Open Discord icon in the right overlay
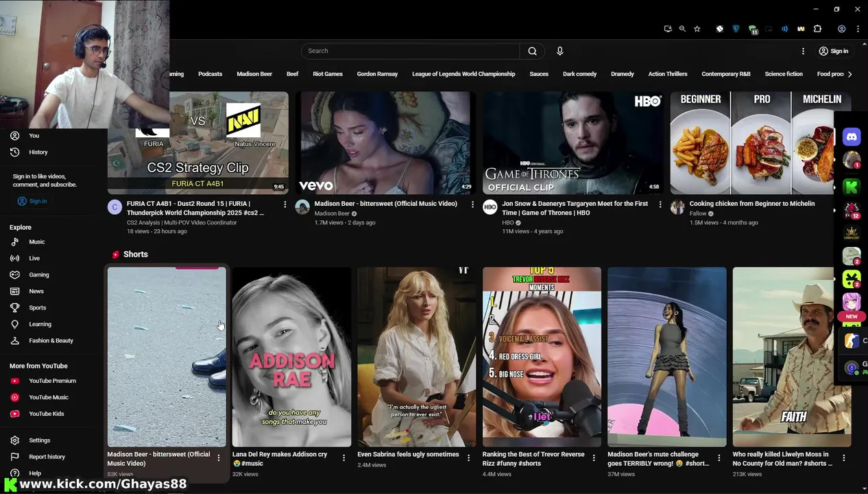The width and height of the screenshot is (868, 494). [x=852, y=137]
